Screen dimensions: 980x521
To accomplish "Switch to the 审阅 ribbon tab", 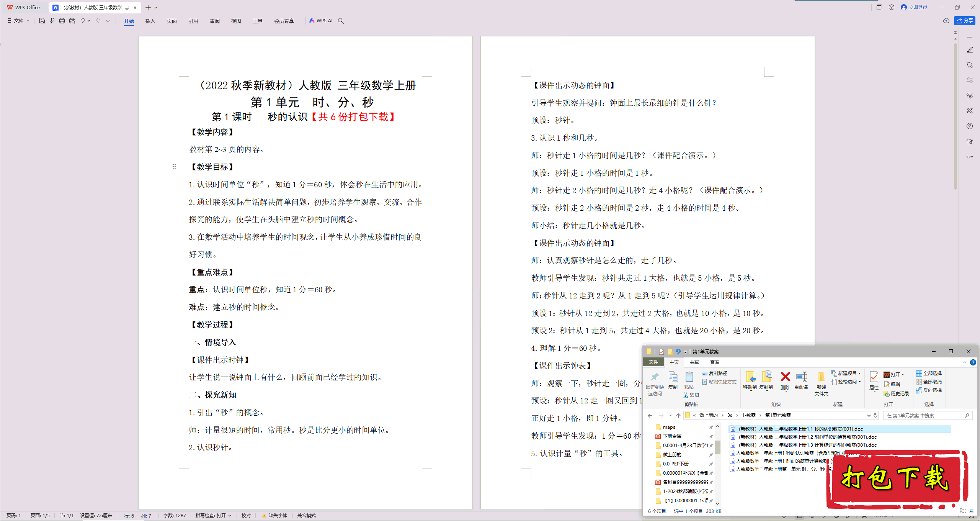I will 215,21.
